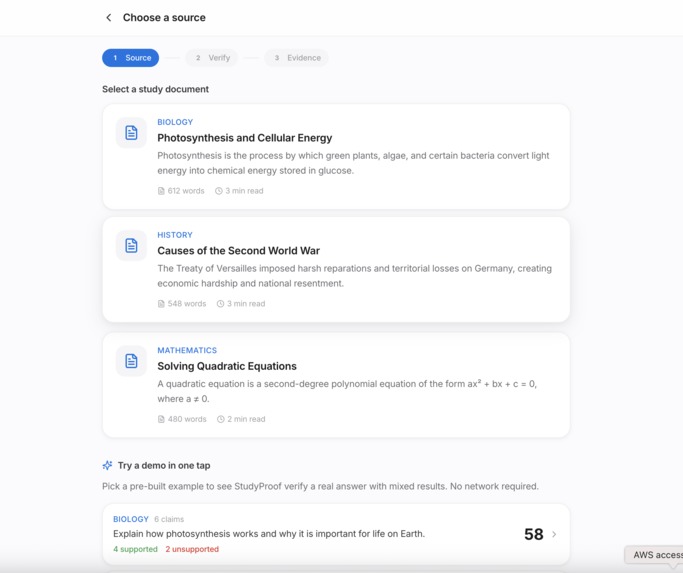Screen dimensions: 683x573
Task: Click the HISTORY category label
Action: (x=175, y=235)
